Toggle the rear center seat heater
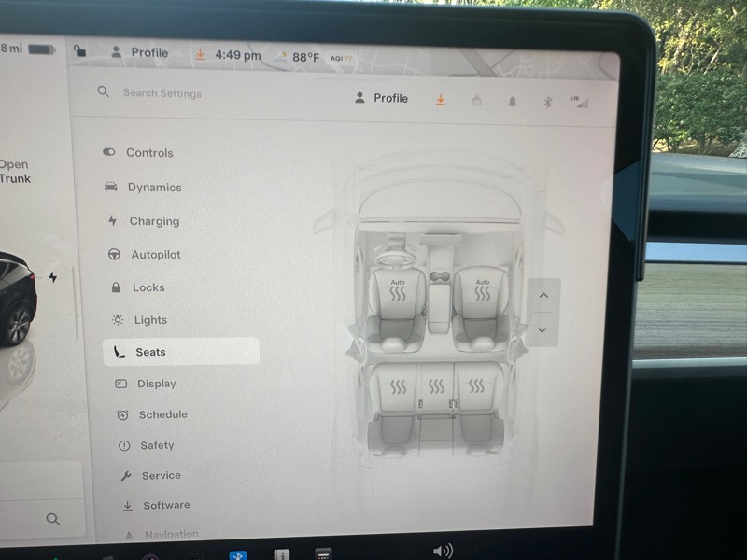747x560 pixels. click(x=437, y=386)
